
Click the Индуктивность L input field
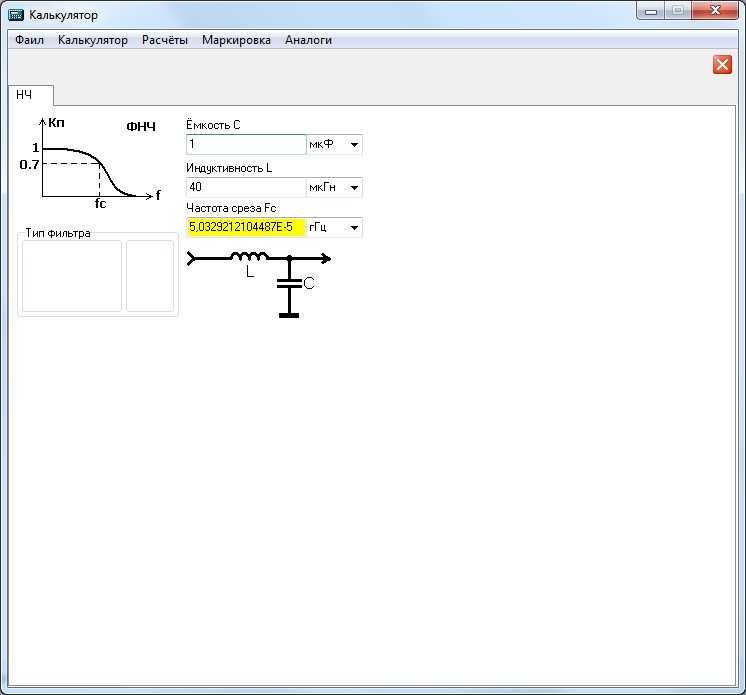point(246,188)
